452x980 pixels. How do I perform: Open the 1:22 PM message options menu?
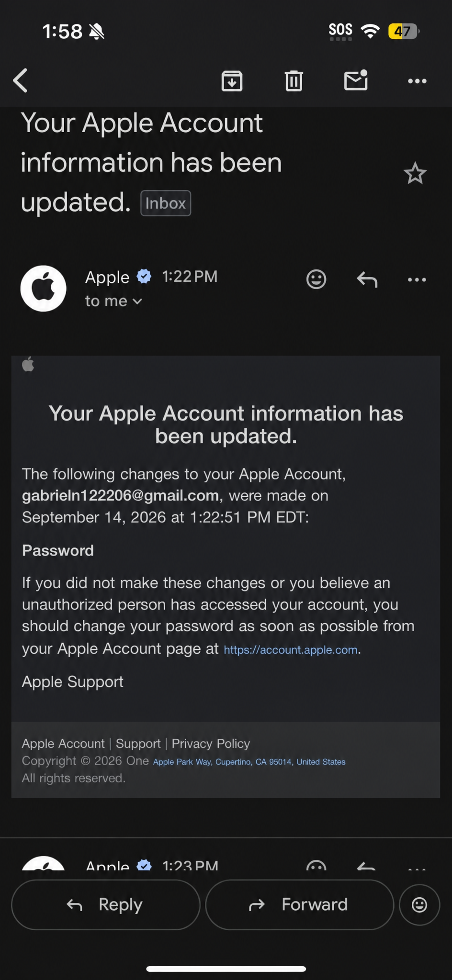pos(417,279)
